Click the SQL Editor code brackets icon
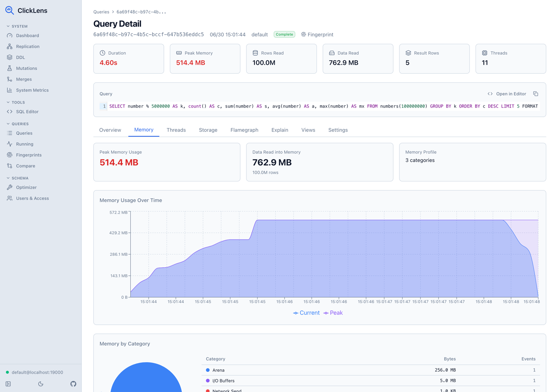Screen dimensions: 558x392 pos(10,112)
